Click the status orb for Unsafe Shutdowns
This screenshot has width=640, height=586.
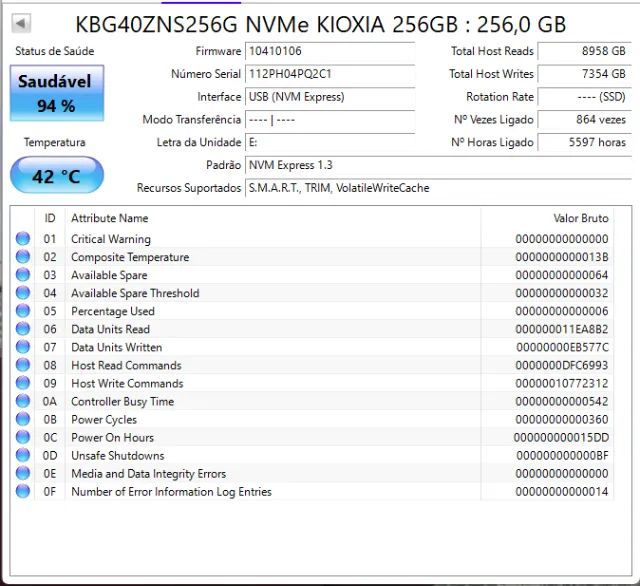[x=23, y=455]
